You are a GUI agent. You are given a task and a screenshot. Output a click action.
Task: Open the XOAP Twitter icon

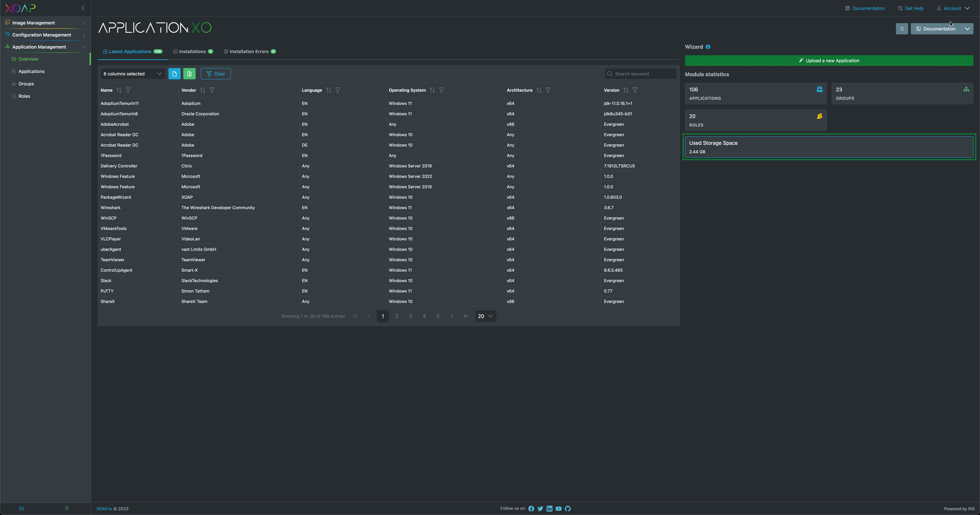[x=540, y=508]
